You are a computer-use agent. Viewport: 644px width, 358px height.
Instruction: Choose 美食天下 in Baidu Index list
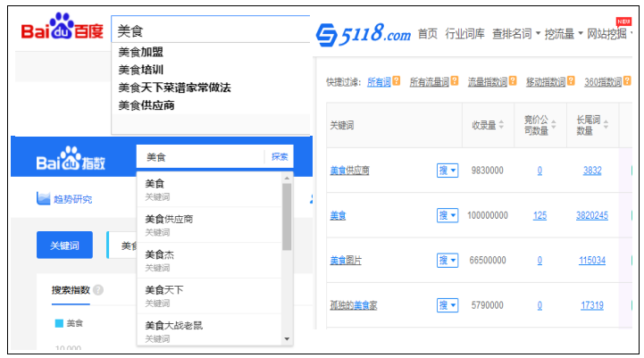click(x=210, y=296)
